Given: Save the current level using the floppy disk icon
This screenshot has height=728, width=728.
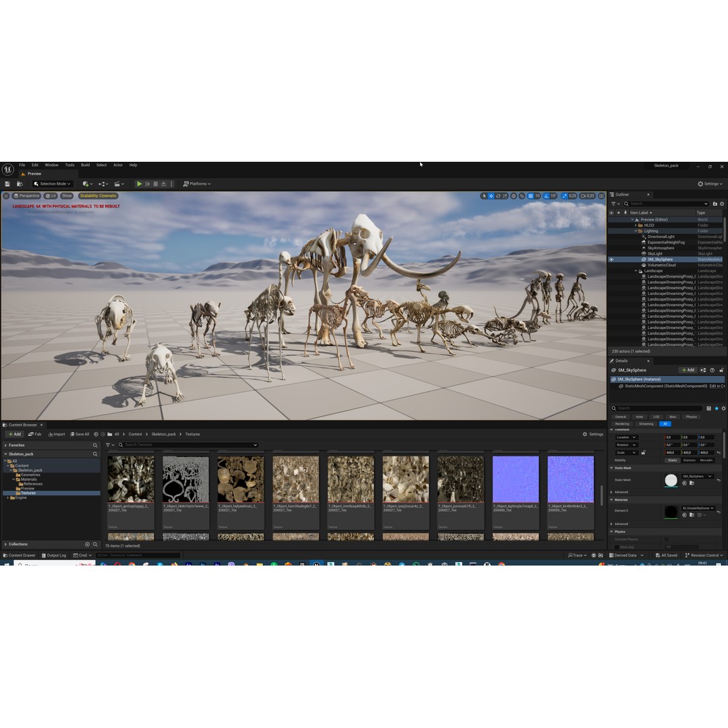Looking at the screenshot, I should coord(7,184).
